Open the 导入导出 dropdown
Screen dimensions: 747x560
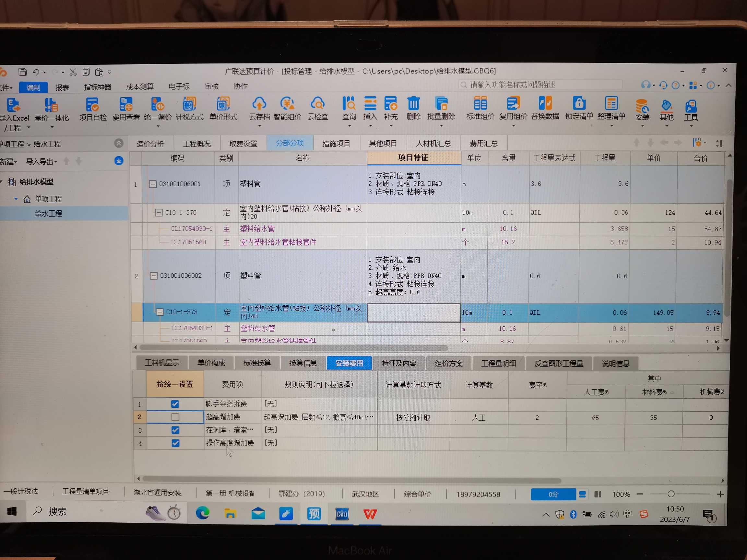coord(41,162)
